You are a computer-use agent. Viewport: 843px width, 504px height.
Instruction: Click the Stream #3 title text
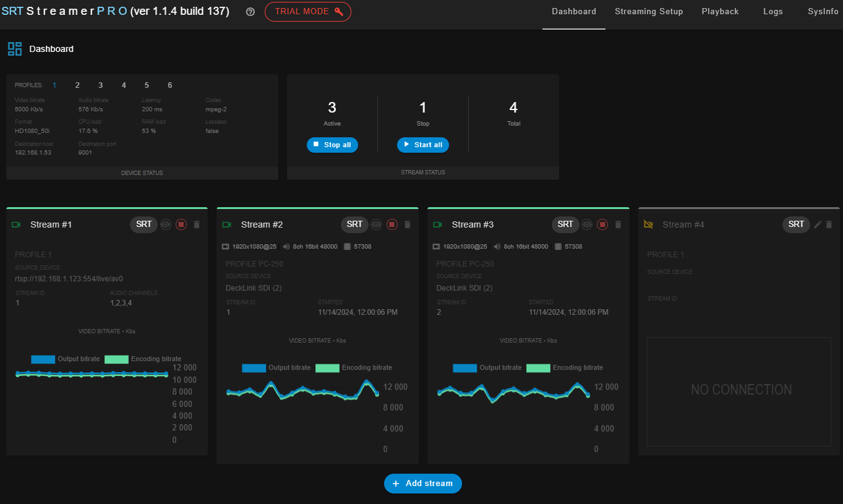point(473,224)
